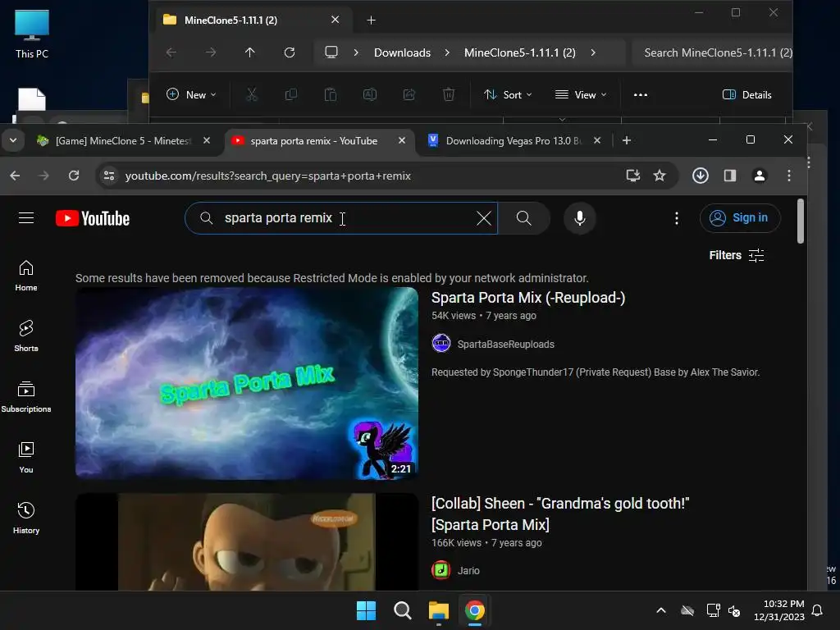Switch to MineClone 5 Minetest tab
Image resolution: width=840 pixels, height=630 pixels.
point(122,141)
